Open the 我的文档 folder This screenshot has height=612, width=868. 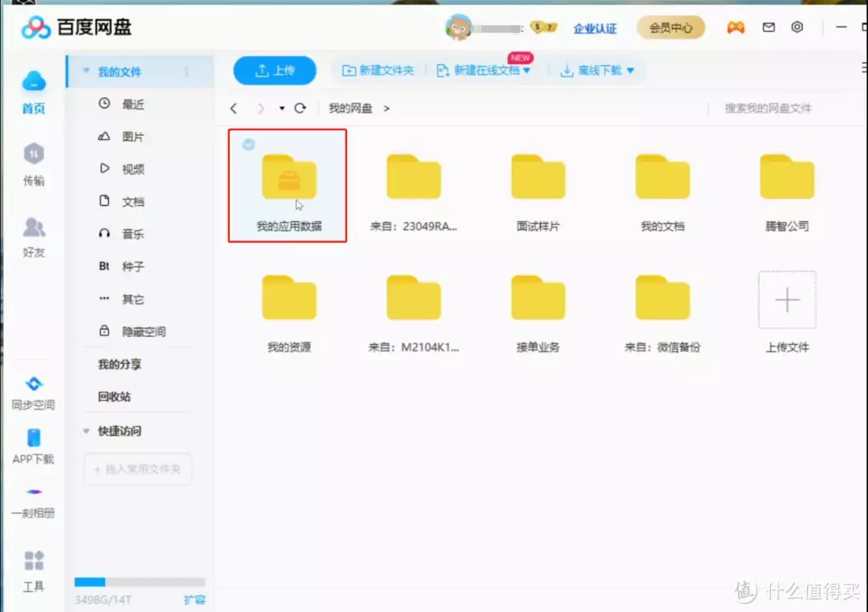662,192
